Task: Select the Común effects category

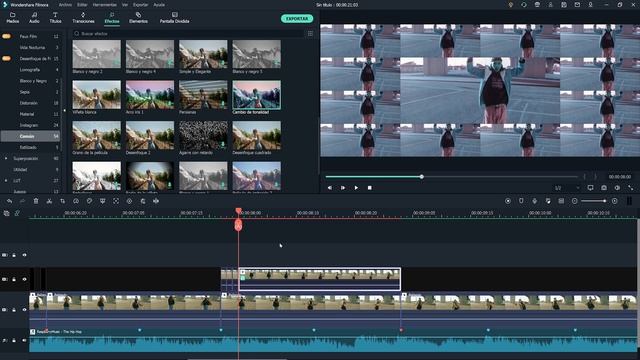Action: click(31, 136)
